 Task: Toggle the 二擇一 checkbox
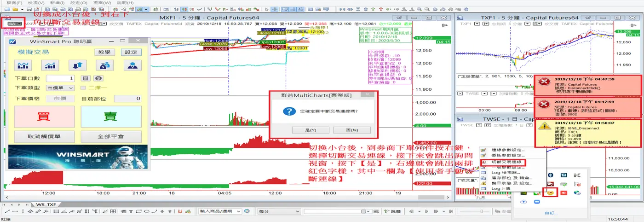(x=83, y=88)
